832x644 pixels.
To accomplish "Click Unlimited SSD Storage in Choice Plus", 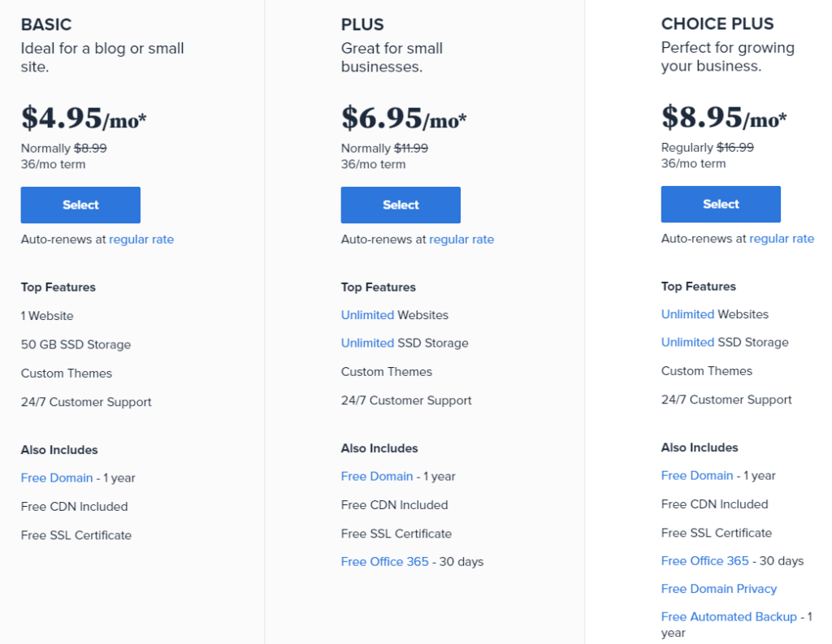I will point(687,343).
